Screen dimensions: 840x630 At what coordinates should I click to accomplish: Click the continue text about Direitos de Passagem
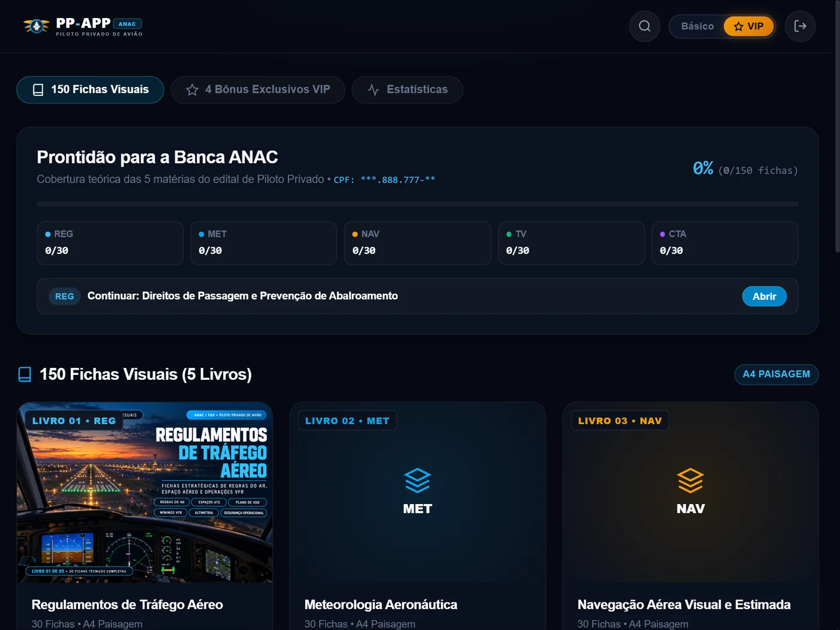point(242,296)
